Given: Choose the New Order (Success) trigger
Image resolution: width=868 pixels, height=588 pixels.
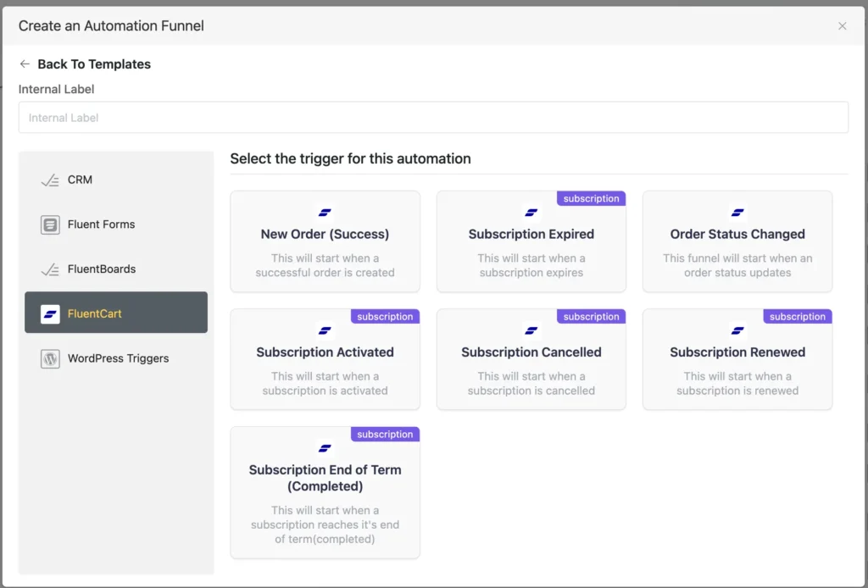Looking at the screenshot, I should click(x=325, y=242).
